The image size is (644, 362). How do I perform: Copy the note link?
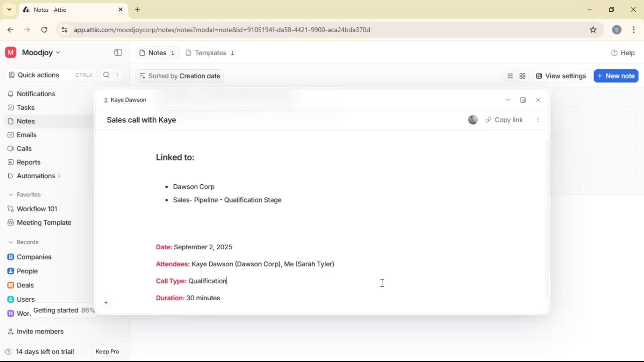pos(504,120)
